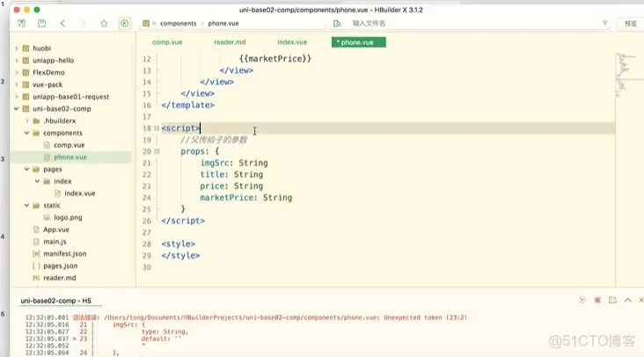The image size is (644, 357).
Task: Click the title: String line
Action: tap(231, 174)
